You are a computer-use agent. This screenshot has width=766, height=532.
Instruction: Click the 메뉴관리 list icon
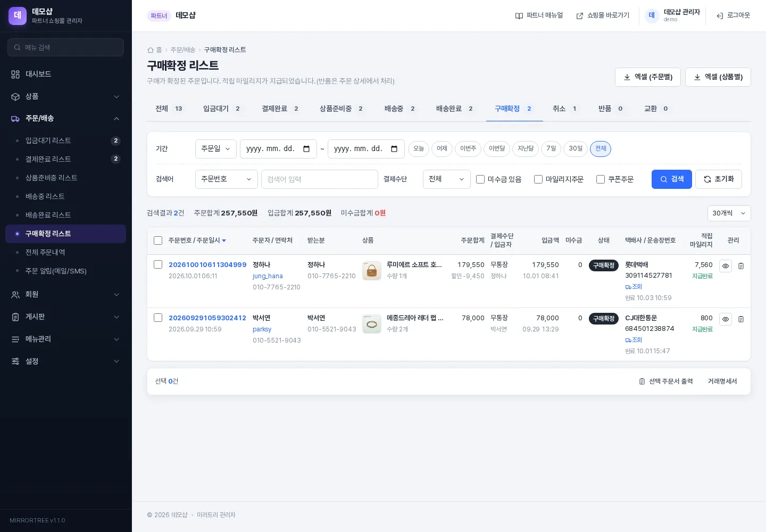pos(15,339)
